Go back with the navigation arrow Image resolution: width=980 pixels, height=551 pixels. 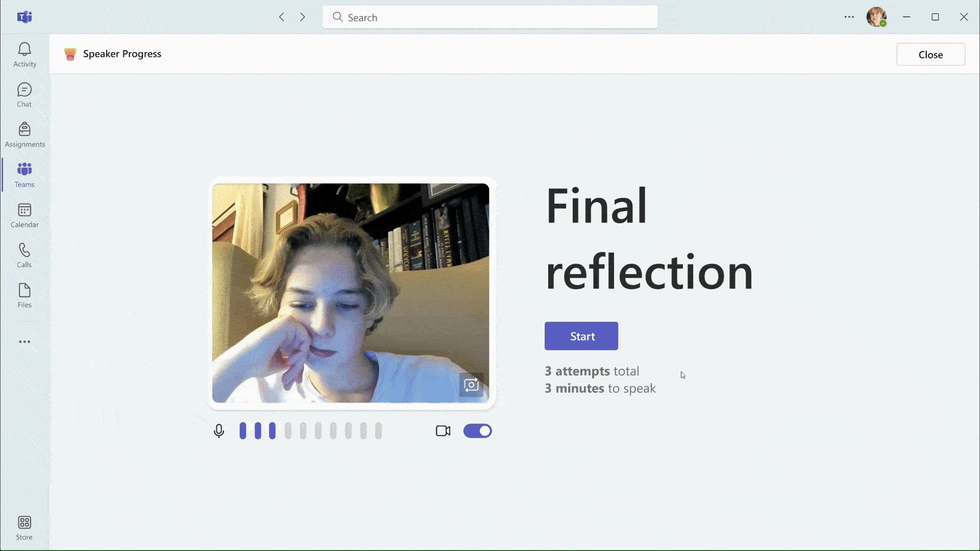point(282,17)
